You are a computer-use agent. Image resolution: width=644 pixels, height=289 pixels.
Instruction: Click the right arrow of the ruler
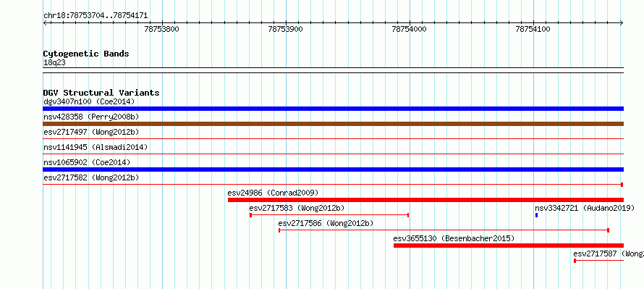point(622,23)
